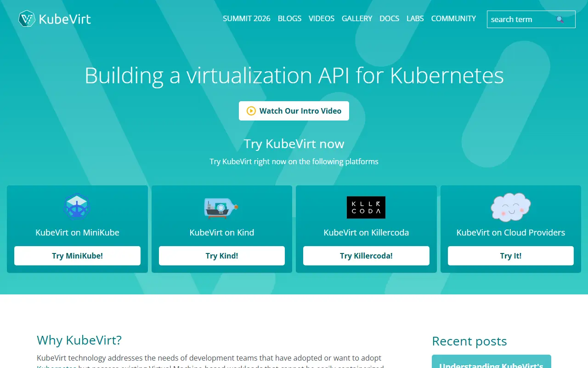Click the smiling cloud icon
Screen dimensions: 588x368
point(511,207)
